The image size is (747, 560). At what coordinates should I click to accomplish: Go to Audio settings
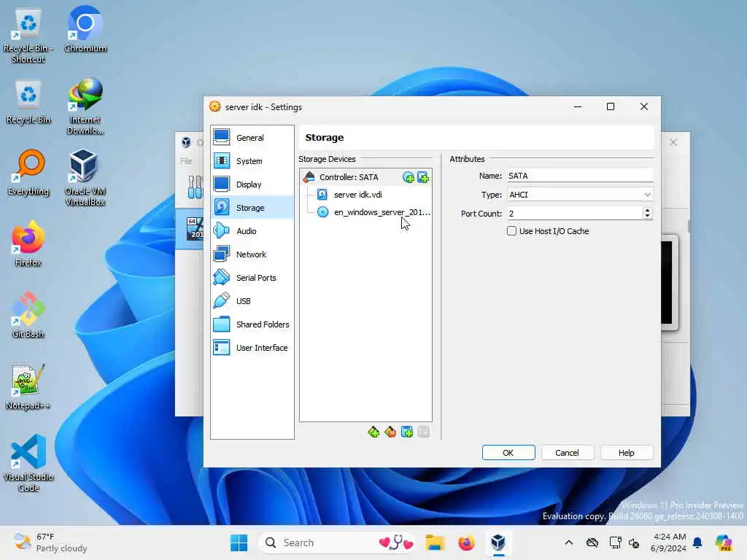pos(252,231)
